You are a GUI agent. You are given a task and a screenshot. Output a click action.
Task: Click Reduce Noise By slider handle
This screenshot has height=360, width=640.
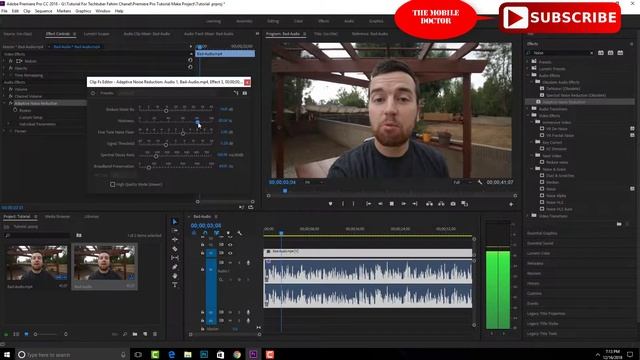166,111
